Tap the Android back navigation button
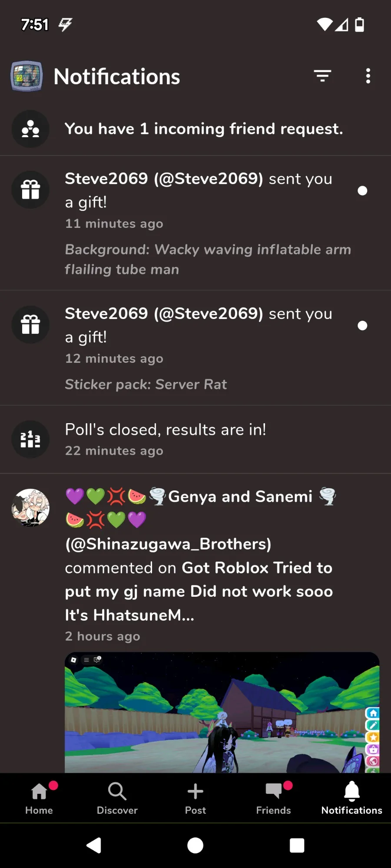The width and height of the screenshot is (391, 868). [x=94, y=845]
